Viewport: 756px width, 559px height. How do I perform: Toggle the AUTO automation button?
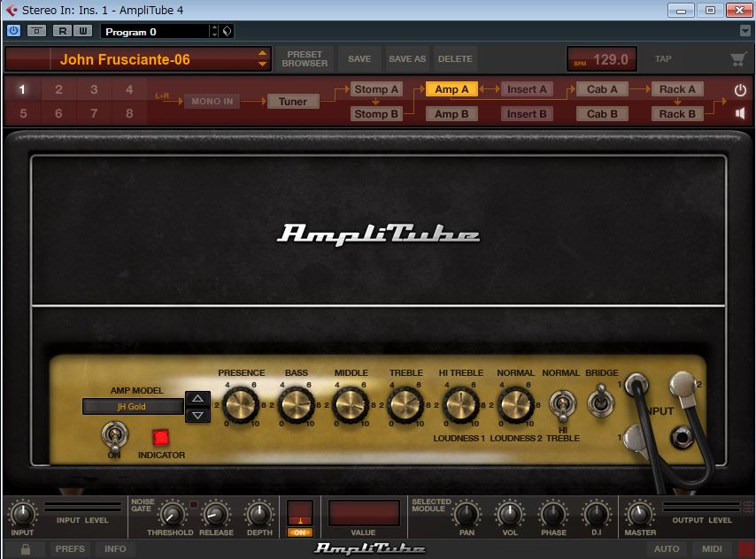point(667,549)
